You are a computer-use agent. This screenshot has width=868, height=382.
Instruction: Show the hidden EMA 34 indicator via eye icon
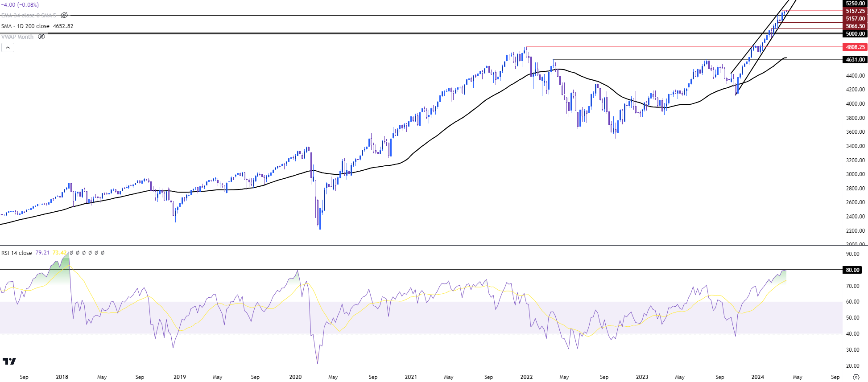(64, 15)
